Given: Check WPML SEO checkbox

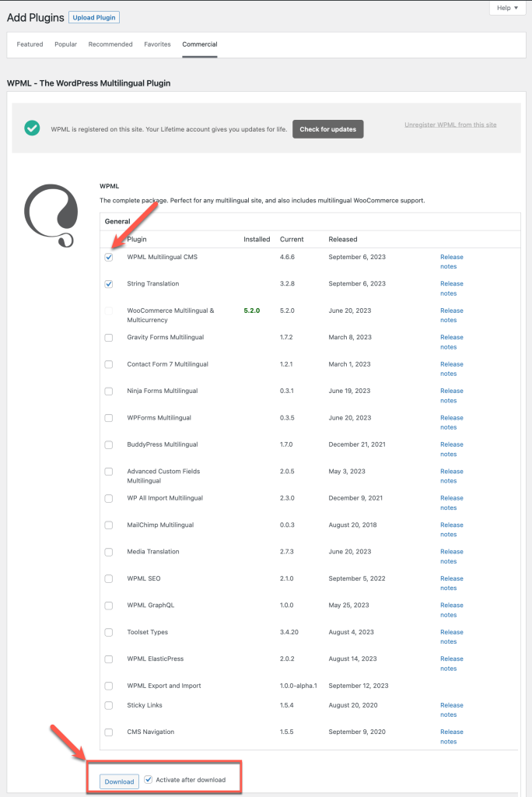Looking at the screenshot, I should click(x=109, y=579).
